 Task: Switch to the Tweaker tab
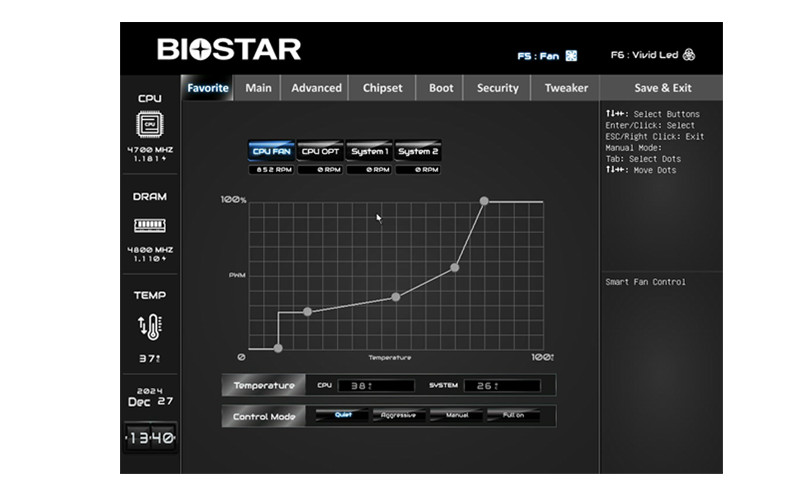tap(566, 88)
